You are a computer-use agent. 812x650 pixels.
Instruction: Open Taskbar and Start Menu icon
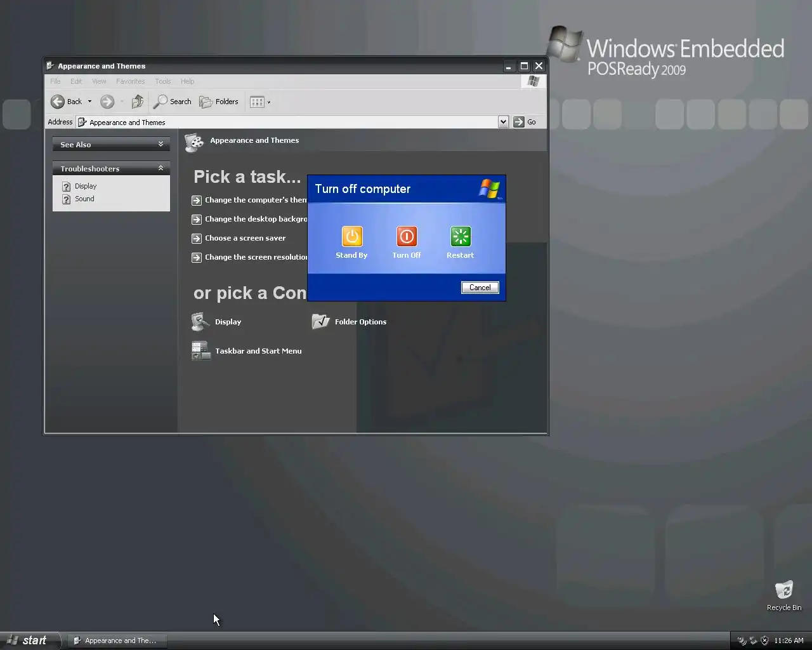(201, 351)
